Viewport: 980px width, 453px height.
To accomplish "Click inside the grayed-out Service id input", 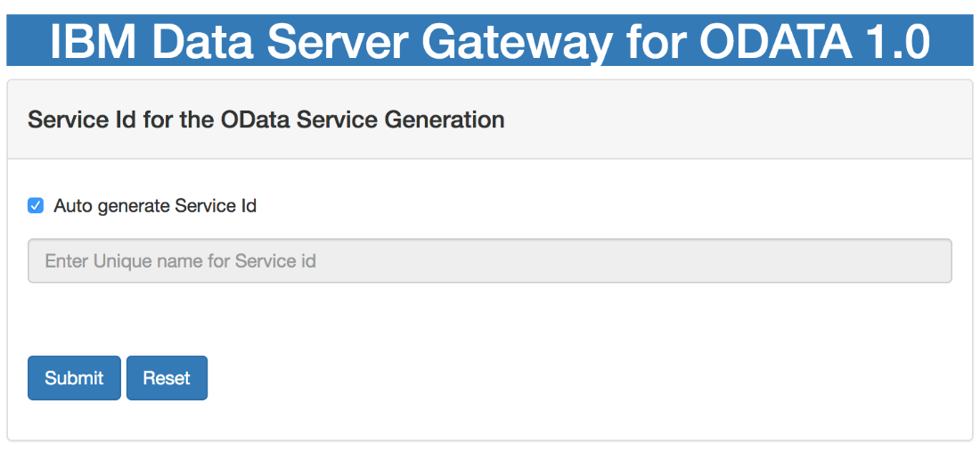I will click(x=490, y=260).
